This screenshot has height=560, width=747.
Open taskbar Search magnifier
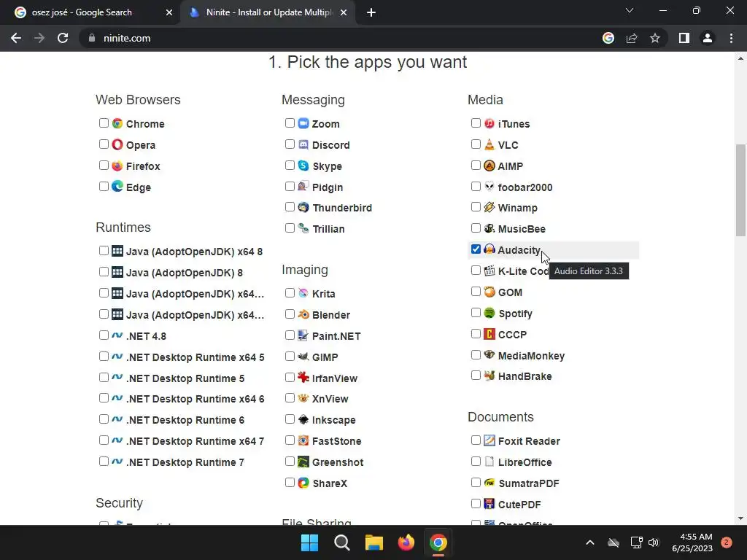341,542
